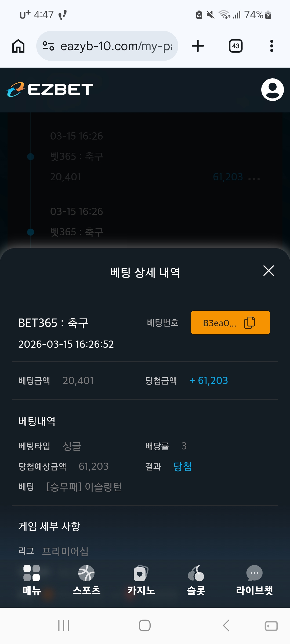This screenshot has height=644, width=290.
Task: Tap the browser home icon
Action: 18,46
